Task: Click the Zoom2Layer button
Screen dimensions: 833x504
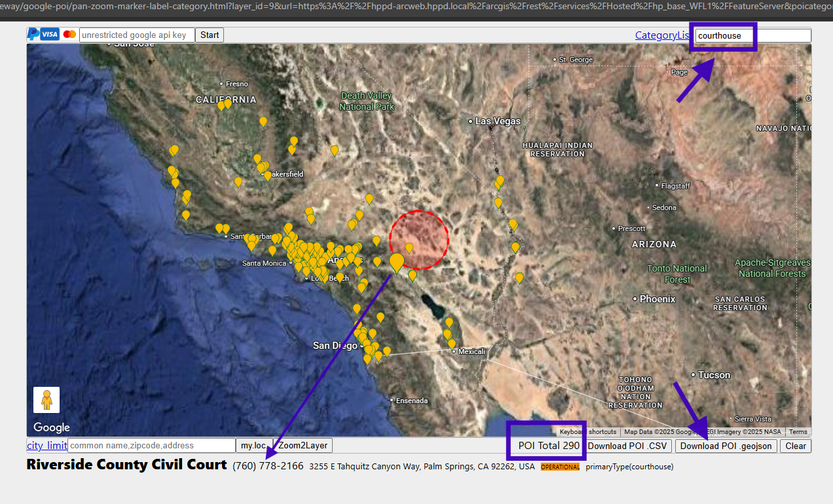Action: pyautogui.click(x=303, y=446)
